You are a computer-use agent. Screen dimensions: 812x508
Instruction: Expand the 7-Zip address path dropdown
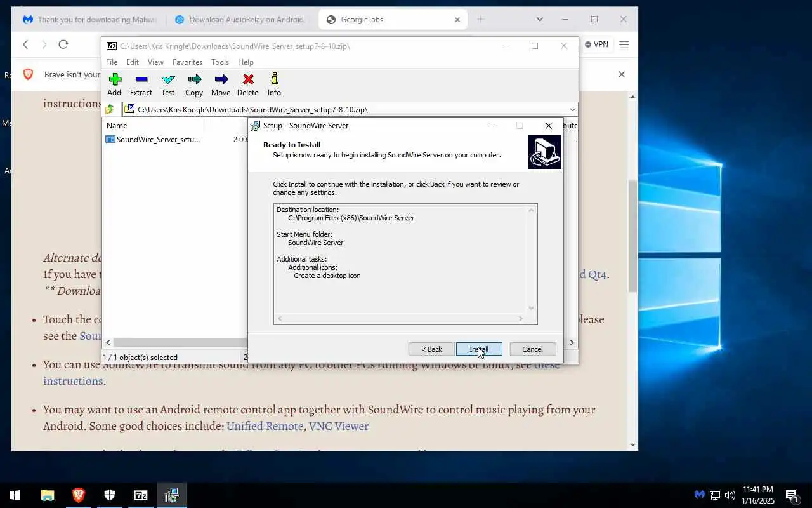pyautogui.click(x=572, y=109)
